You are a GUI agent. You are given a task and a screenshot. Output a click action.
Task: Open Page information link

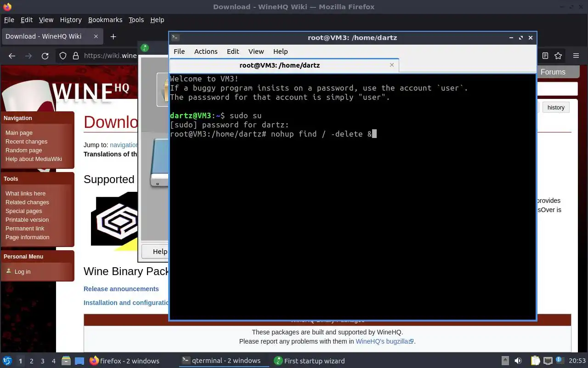coord(27,237)
